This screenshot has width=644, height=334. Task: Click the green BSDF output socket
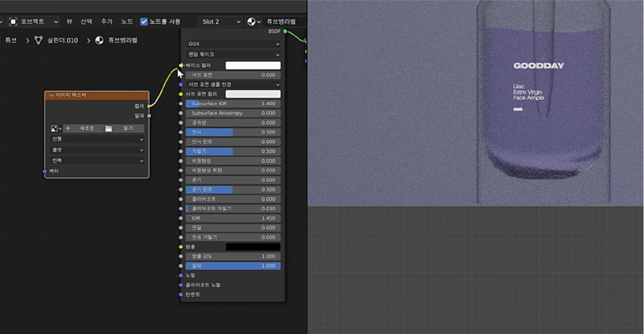[x=285, y=31]
